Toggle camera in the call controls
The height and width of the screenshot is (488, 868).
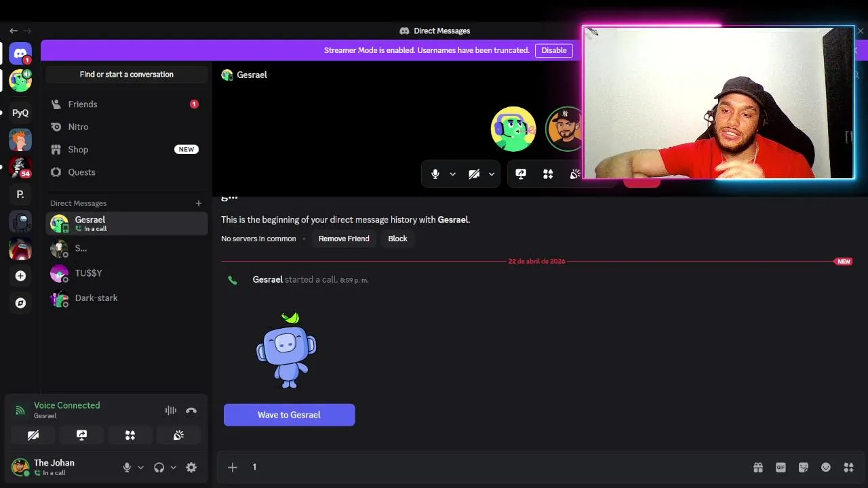(x=474, y=174)
